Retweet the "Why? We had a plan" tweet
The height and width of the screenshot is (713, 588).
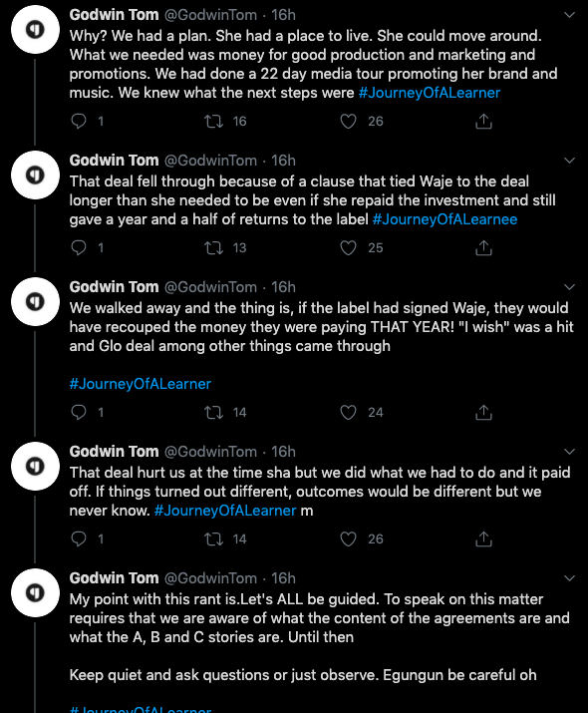tap(213, 121)
